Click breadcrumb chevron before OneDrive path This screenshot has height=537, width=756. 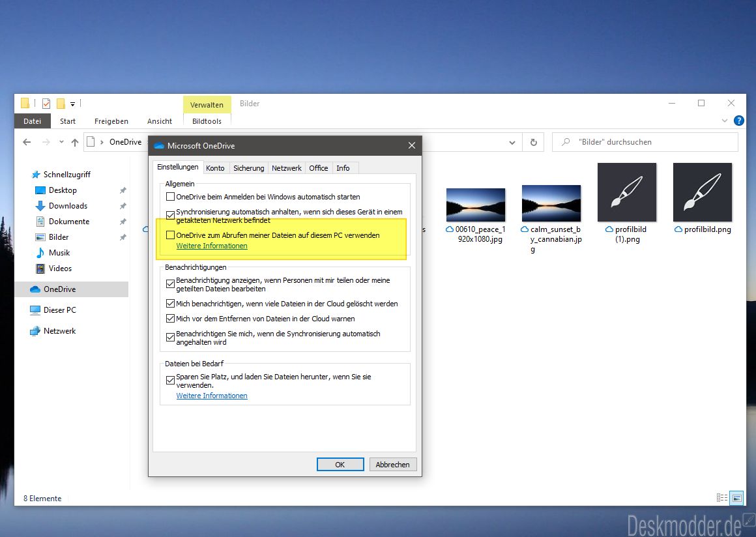pos(102,142)
